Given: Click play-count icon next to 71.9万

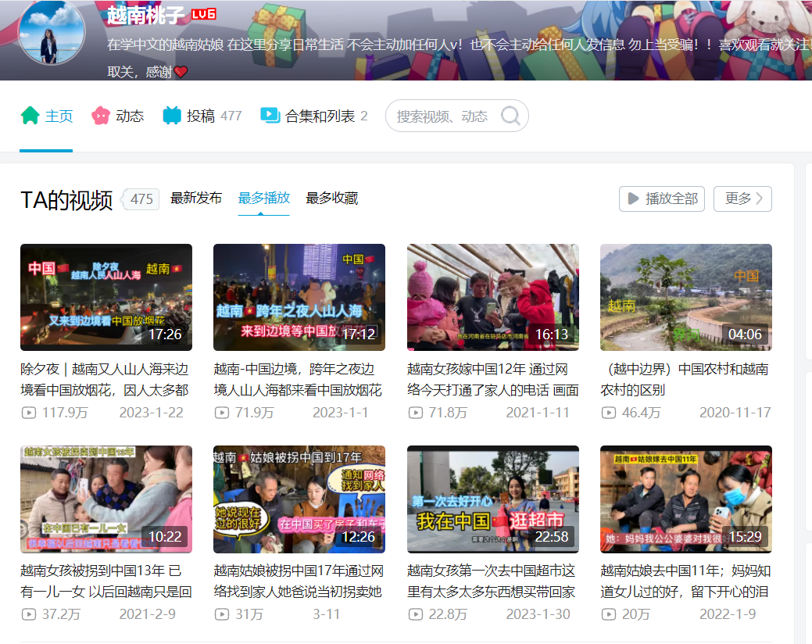Looking at the screenshot, I should click(x=222, y=413).
